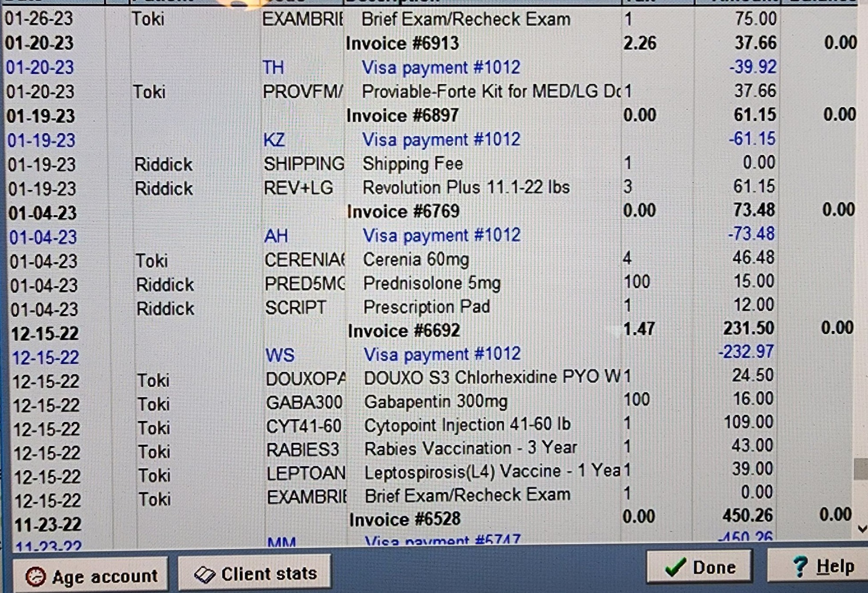
Task: Click the WS staff code
Action: [280, 355]
